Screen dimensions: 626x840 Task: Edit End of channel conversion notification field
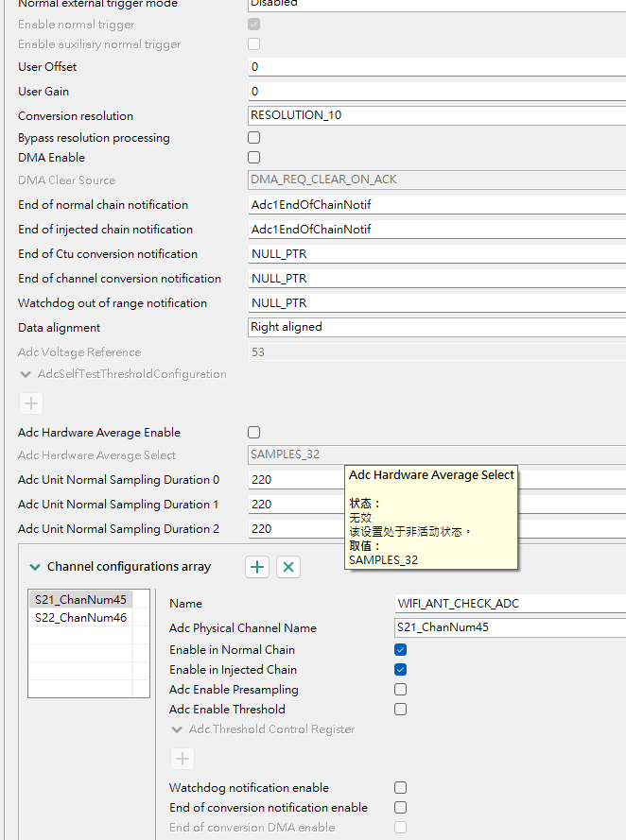click(x=437, y=279)
